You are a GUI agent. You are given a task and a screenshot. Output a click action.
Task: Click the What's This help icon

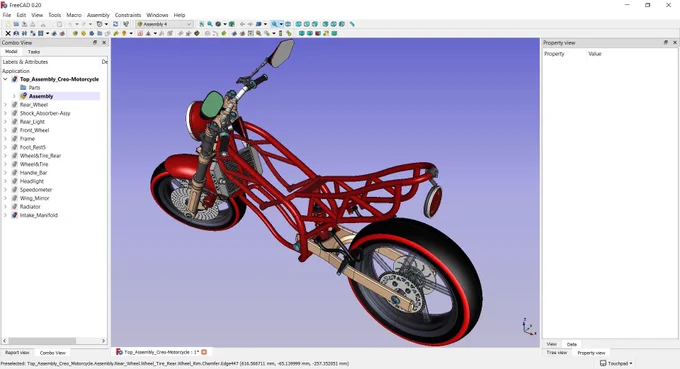(126, 24)
